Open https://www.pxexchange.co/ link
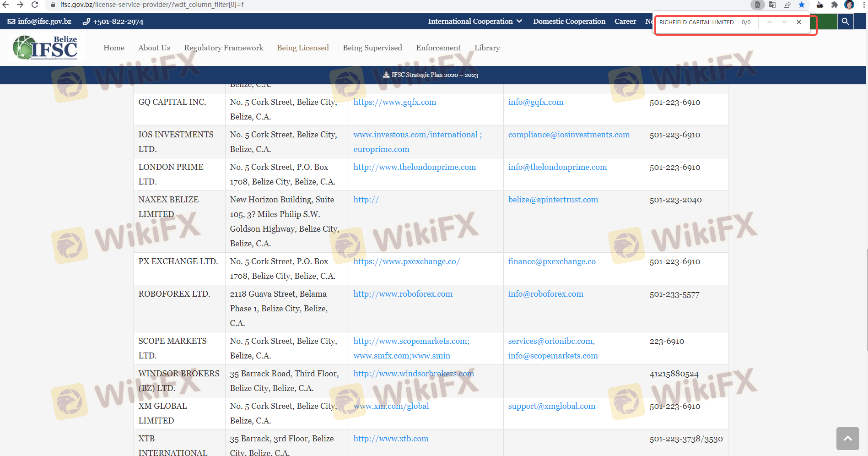This screenshot has height=456, width=868. 407,261
